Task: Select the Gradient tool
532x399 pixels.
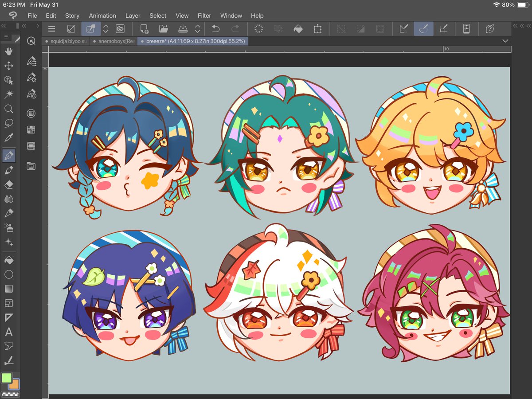Action: [x=8, y=289]
